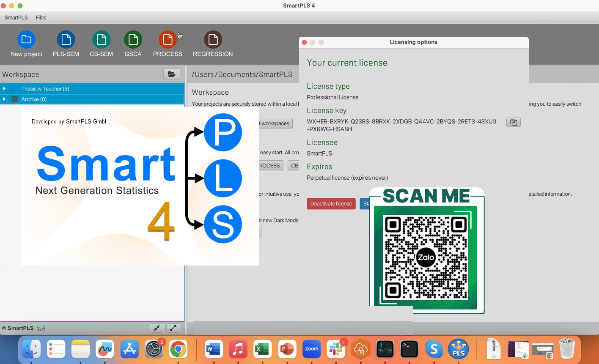Open Terminal from the dock

409,349
